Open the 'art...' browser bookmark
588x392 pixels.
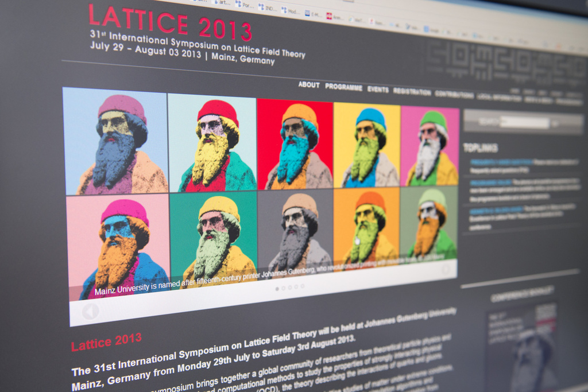pyautogui.click(x=221, y=3)
